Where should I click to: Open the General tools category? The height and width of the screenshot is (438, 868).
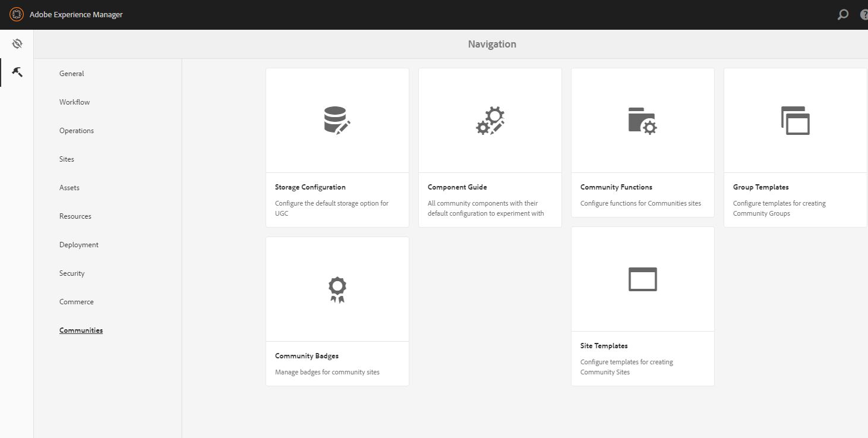coord(71,74)
